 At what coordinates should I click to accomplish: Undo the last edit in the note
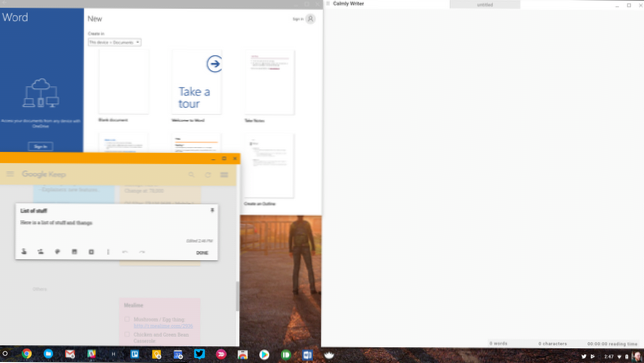[x=125, y=252]
